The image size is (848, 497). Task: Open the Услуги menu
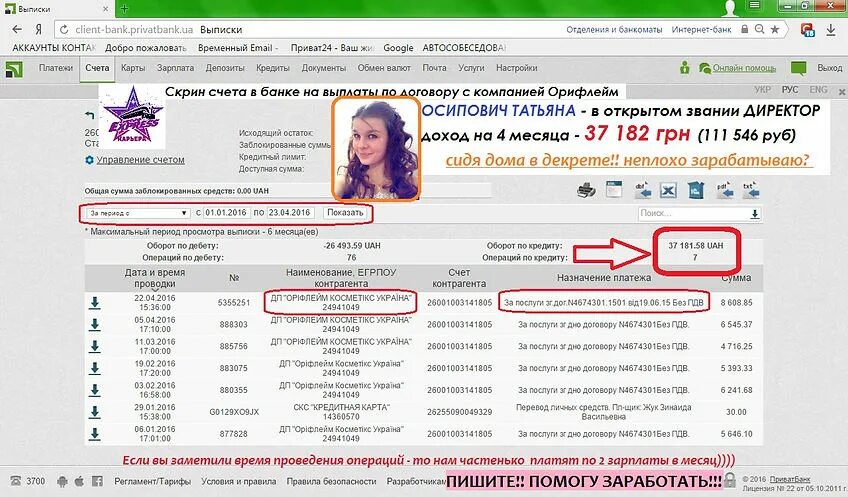(471, 68)
